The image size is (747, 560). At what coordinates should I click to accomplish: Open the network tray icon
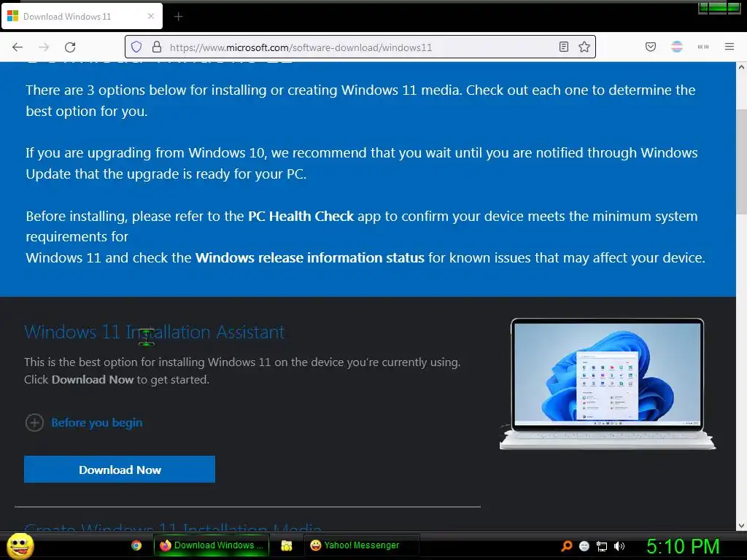[x=602, y=546]
